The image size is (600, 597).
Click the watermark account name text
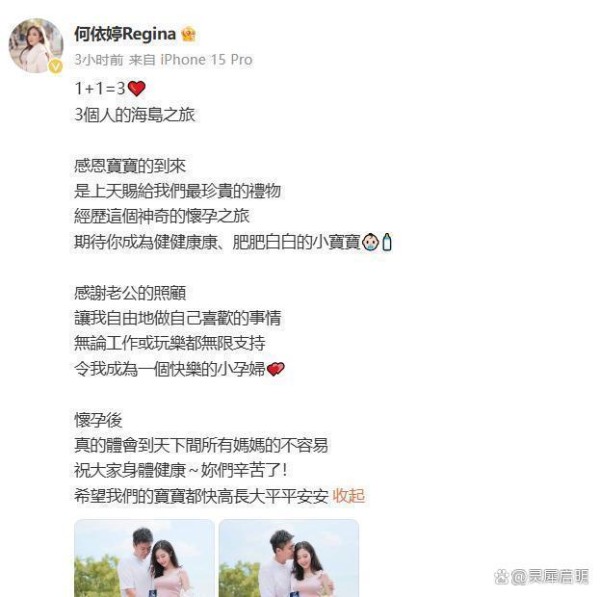tap(549, 577)
